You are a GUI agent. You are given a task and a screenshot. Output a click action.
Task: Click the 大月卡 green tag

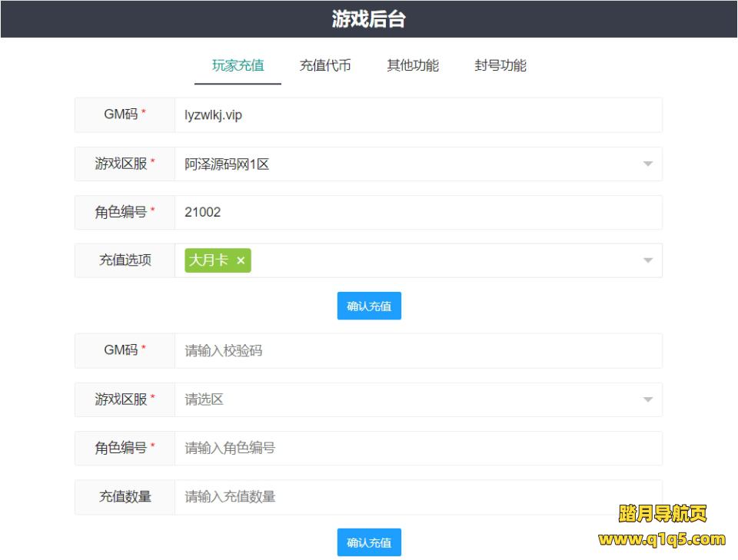(209, 261)
